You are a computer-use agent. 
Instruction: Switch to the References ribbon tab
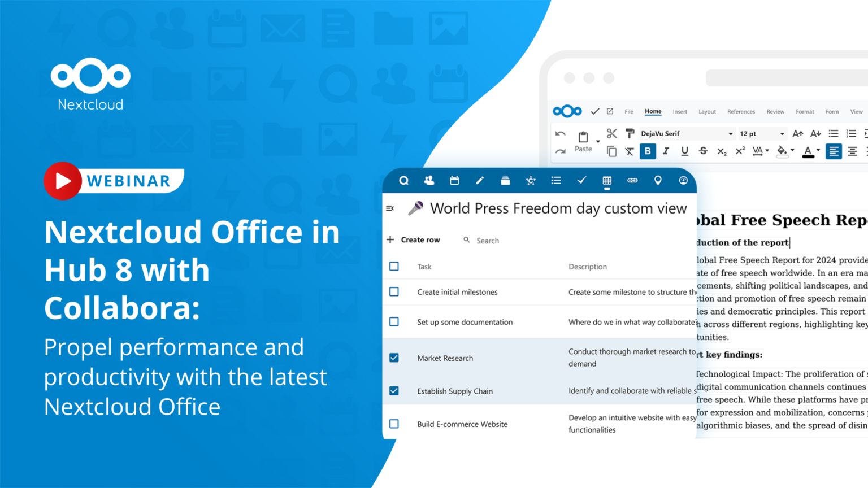tap(741, 111)
